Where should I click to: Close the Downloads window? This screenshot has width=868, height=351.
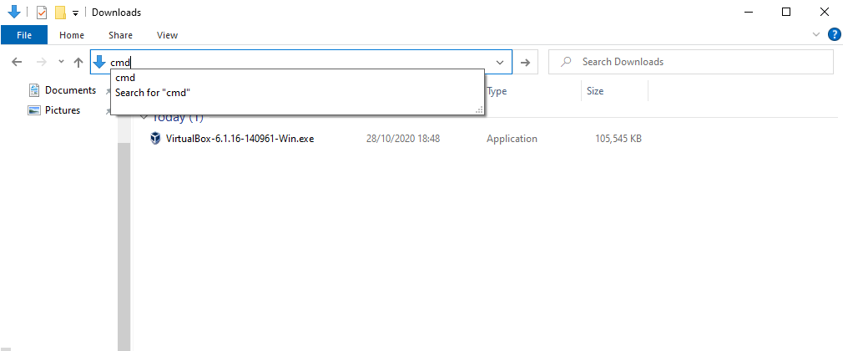pyautogui.click(x=825, y=12)
